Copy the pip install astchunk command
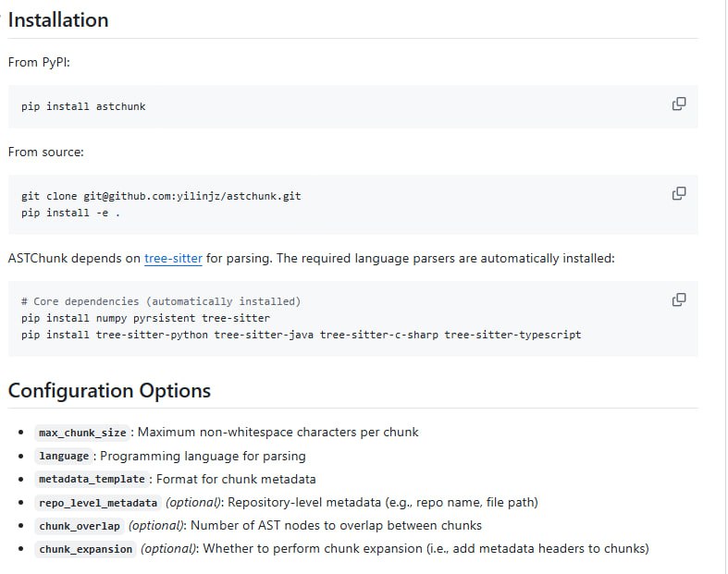This screenshot has height=574, width=728. point(678,104)
